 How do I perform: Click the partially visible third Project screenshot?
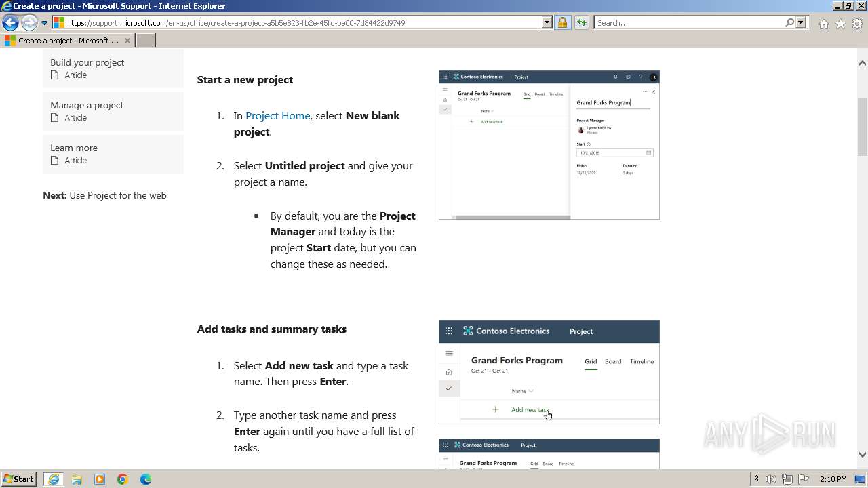tap(549, 453)
